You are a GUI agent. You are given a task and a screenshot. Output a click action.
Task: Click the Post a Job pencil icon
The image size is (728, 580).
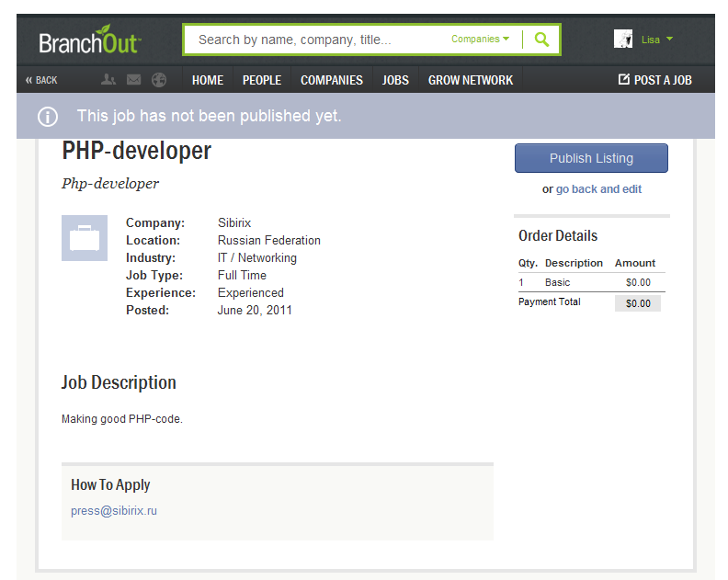pyautogui.click(x=623, y=79)
